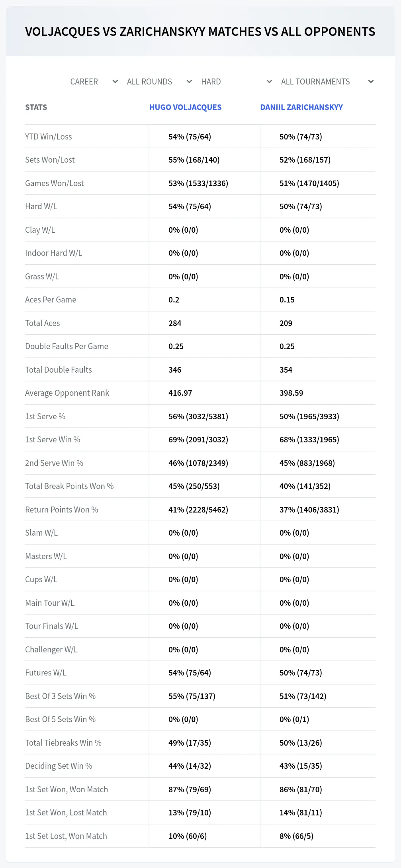The image size is (401, 868).
Task: Open the HARD surface dropdown
Action: [x=237, y=82]
